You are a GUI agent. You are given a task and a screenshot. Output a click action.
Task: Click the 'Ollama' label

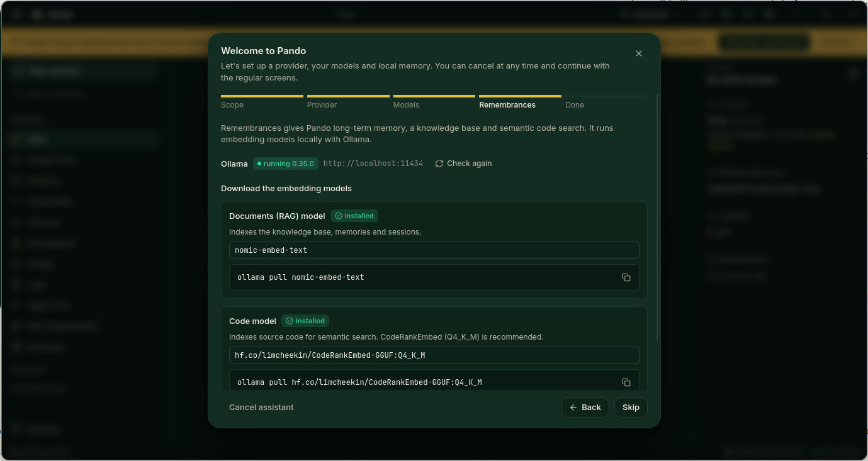tap(234, 164)
